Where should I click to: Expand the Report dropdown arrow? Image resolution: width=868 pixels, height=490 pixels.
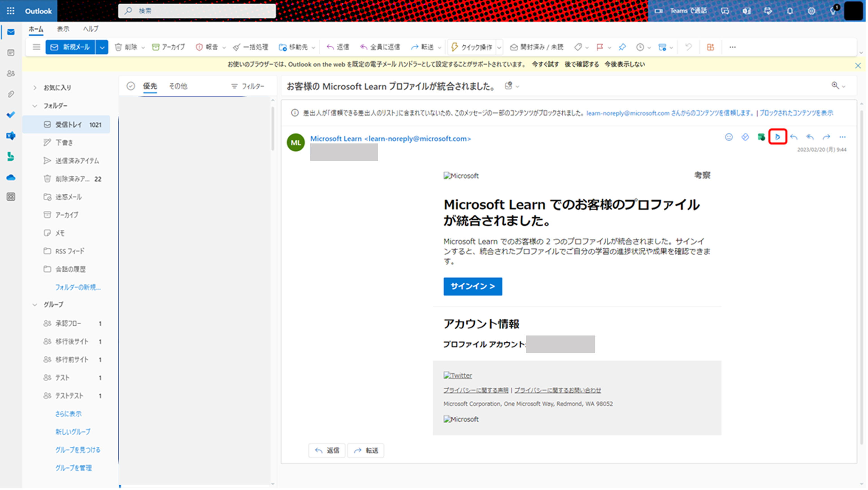tap(224, 47)
